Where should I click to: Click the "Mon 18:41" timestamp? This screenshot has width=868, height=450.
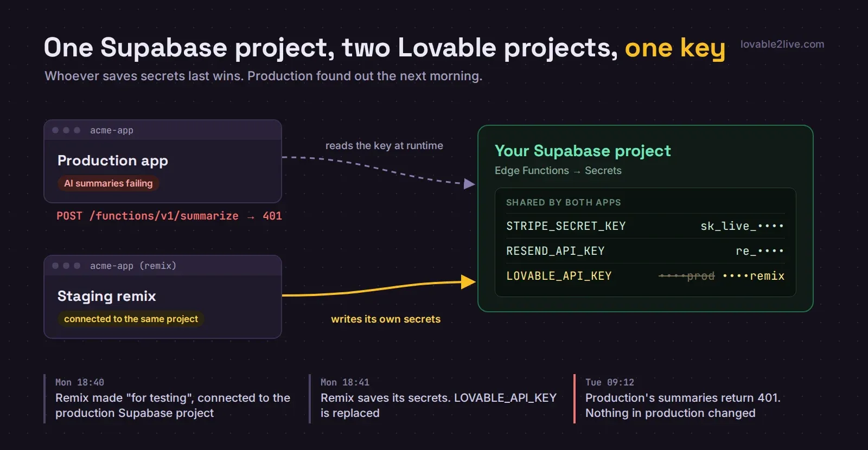pos(345,382)
